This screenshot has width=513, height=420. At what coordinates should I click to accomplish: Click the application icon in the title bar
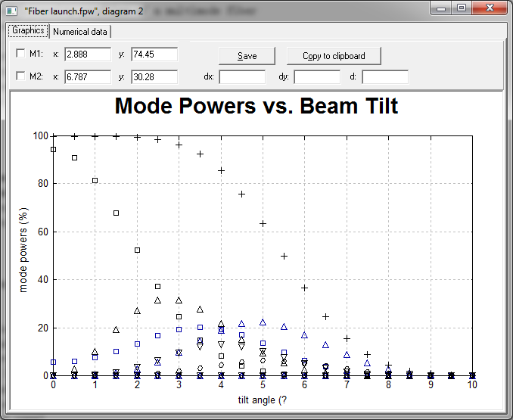pyautogui.click(x=11, y=11)
